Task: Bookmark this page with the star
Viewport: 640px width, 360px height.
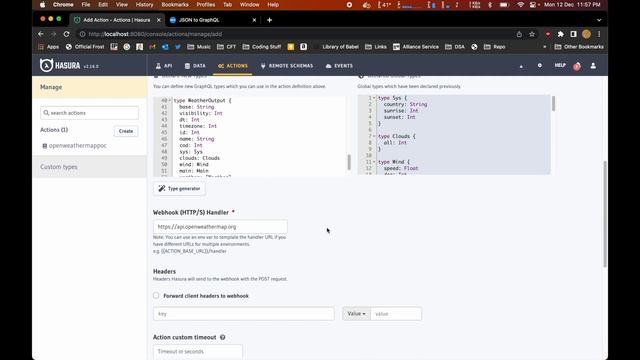Action: [x=532, y=34]
